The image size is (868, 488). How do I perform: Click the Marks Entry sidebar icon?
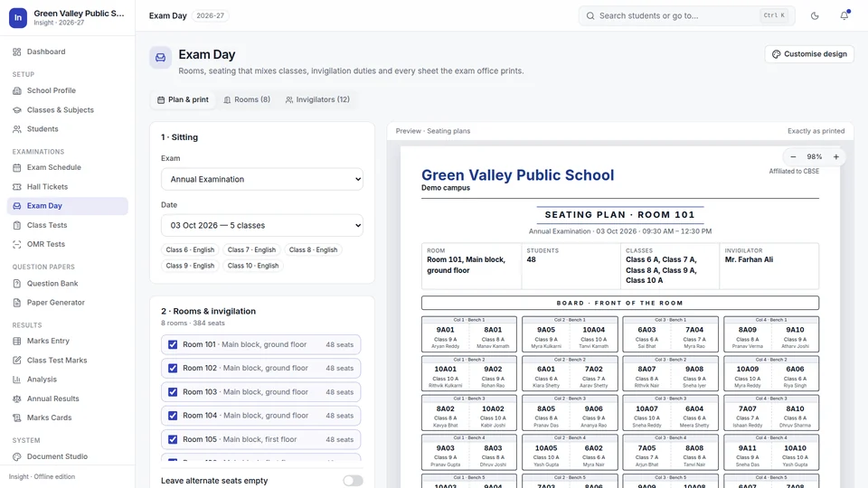pos(17,342)
